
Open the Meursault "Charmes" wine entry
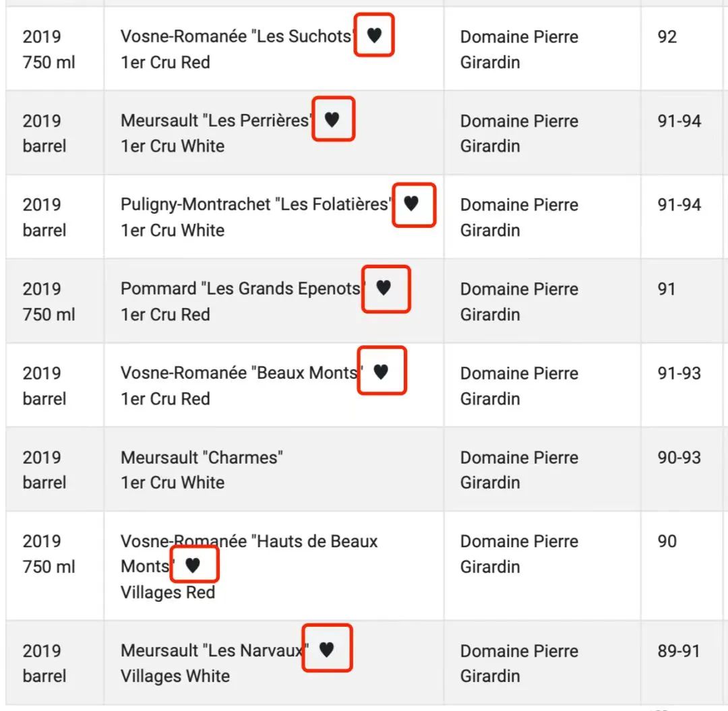click(x=202, y=458)
